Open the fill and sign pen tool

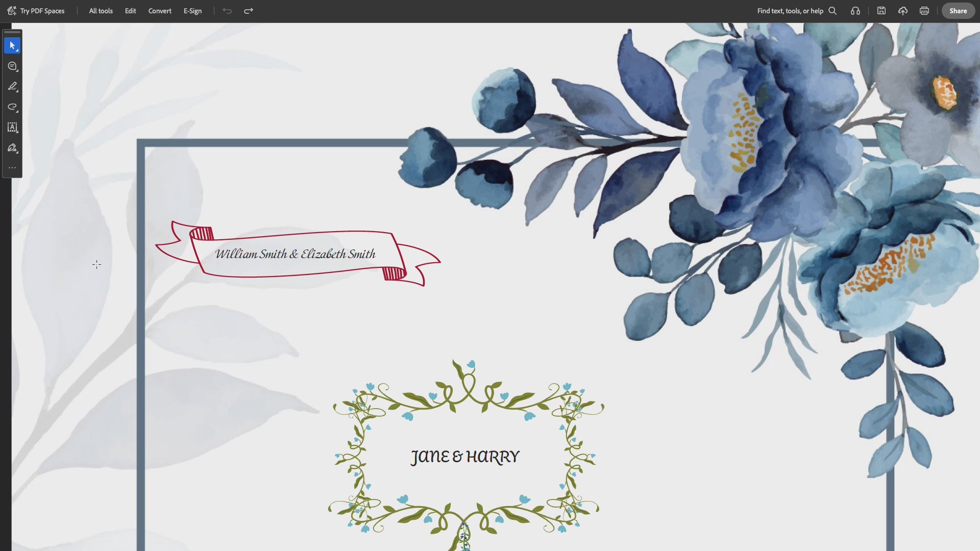click(x=12, y=148)
